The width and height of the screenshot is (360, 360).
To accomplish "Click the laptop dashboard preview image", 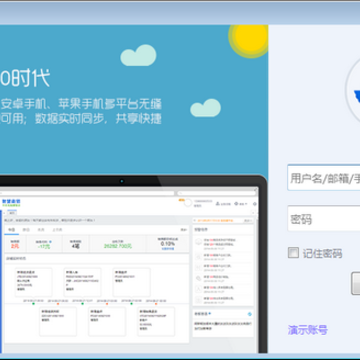I will 133,263.
